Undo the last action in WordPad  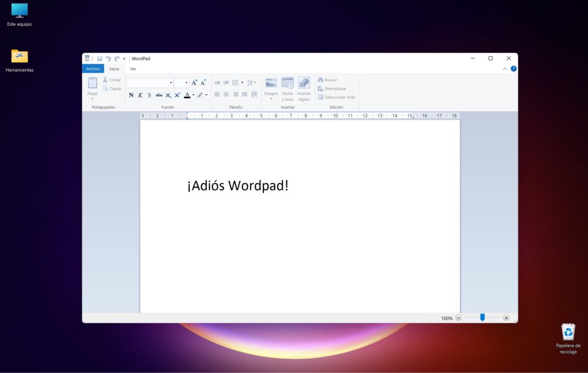click(108, 59)
